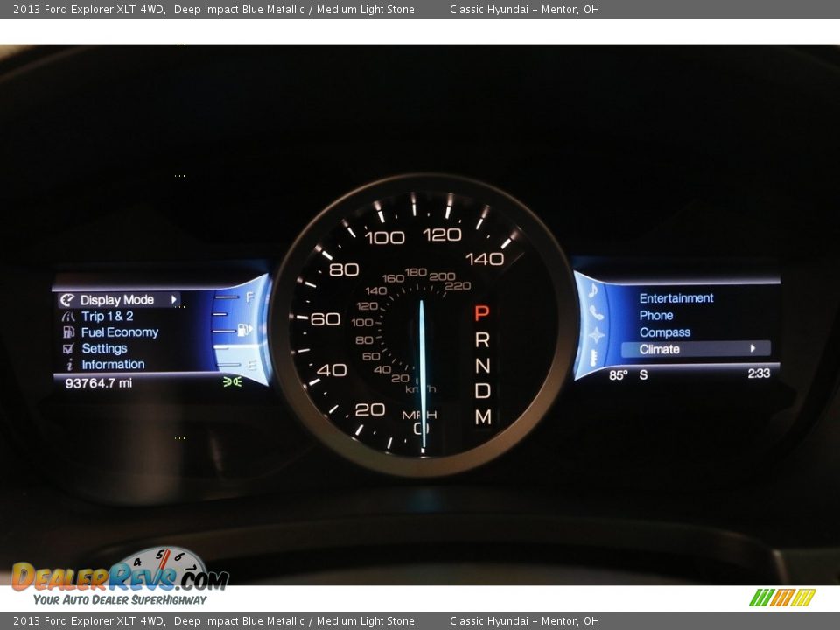
Task: Choose the Compass menu entry
Action: 664,332
